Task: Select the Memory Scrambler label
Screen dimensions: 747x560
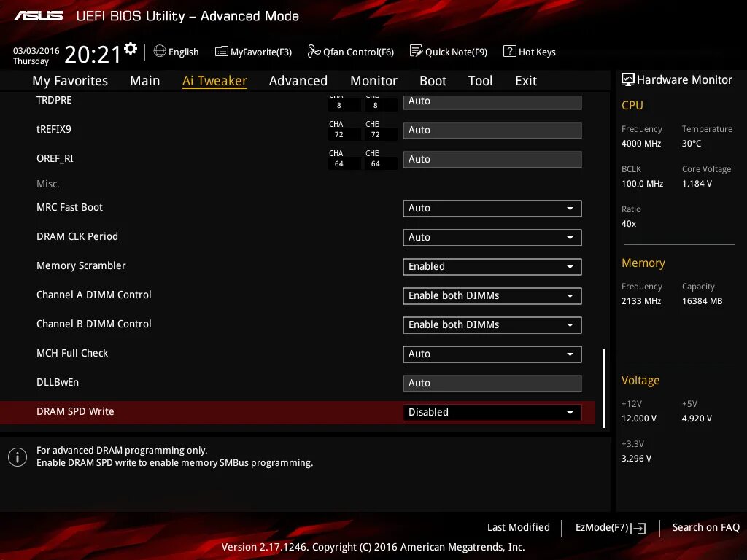Action: tap(81, 265)
